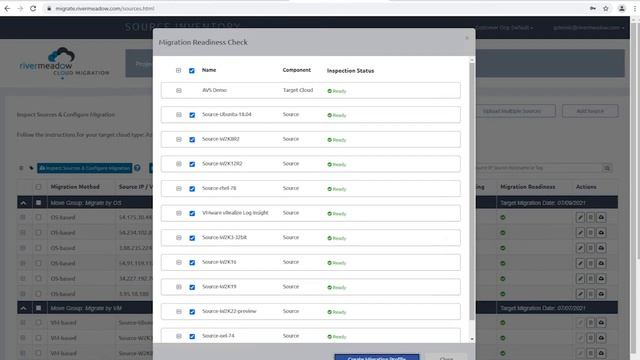Click edit pencil icon in first OS-based row
The width and height of the screenshot is (640, 360).
click(580, 218)
